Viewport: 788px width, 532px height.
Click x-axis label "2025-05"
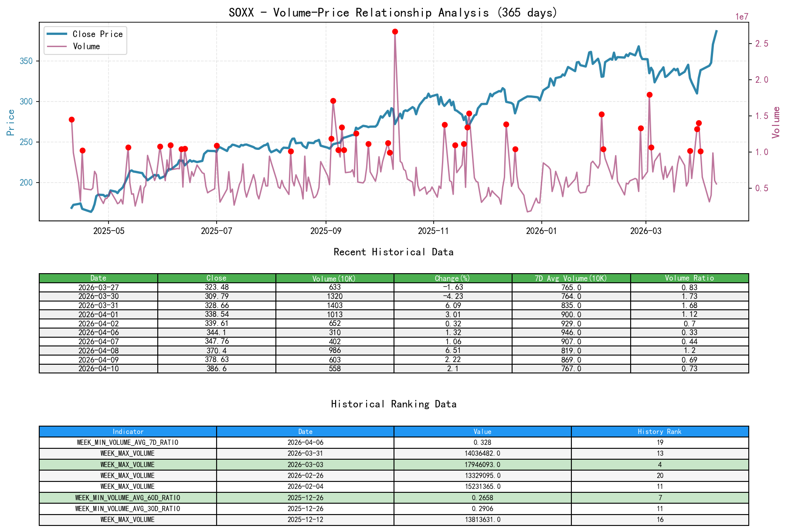(109, 231)
